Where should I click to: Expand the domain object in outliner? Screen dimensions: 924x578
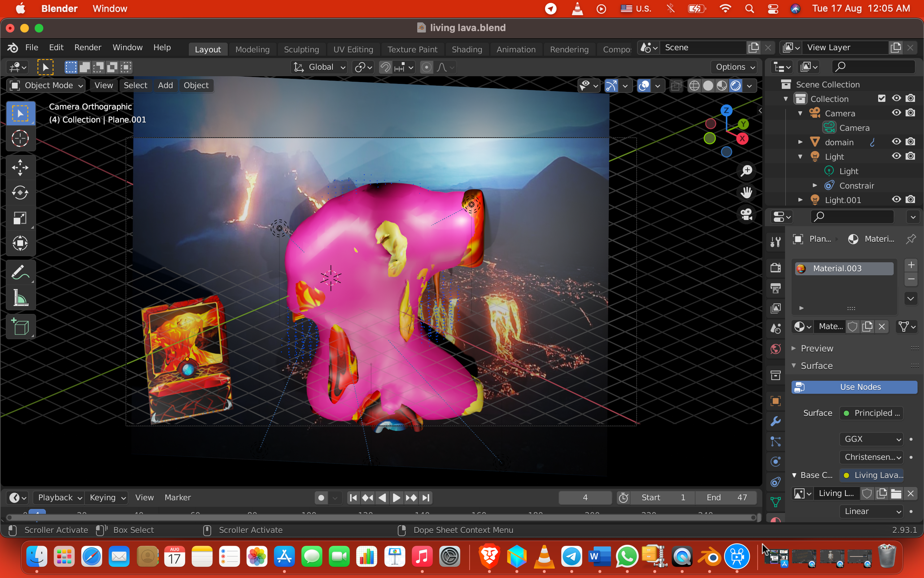pyautogui.click(x=800, y=142)
